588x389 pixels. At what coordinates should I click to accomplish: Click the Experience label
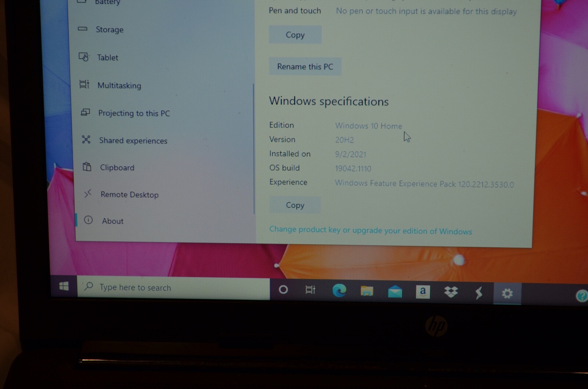coord(288,182)
